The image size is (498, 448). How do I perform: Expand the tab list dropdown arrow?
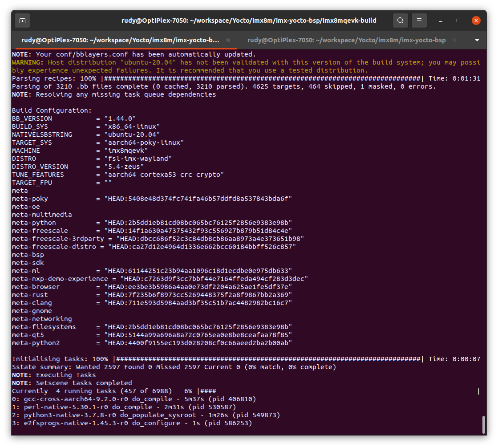pos(477,40)
